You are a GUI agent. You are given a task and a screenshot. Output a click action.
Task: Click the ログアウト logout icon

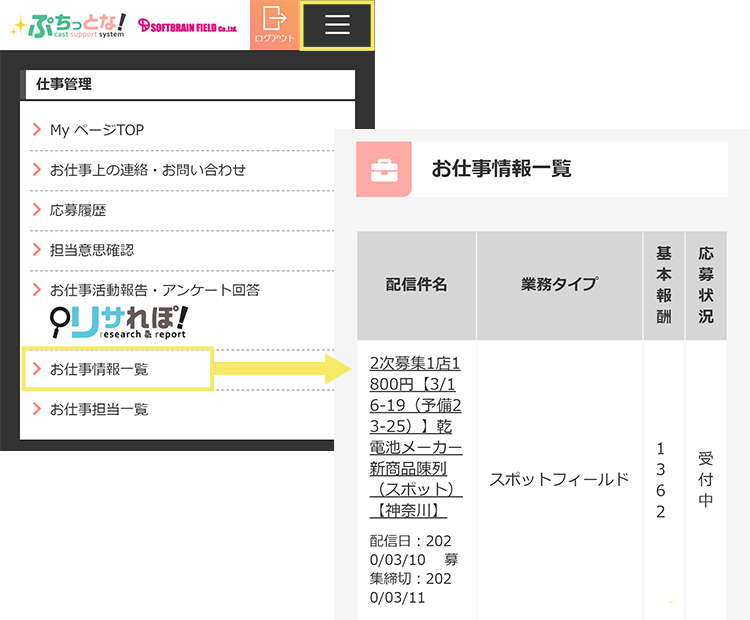point(275,24)
